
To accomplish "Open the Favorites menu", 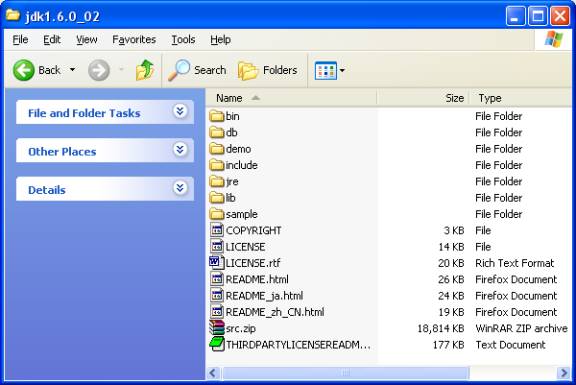I will pos(134,39).
